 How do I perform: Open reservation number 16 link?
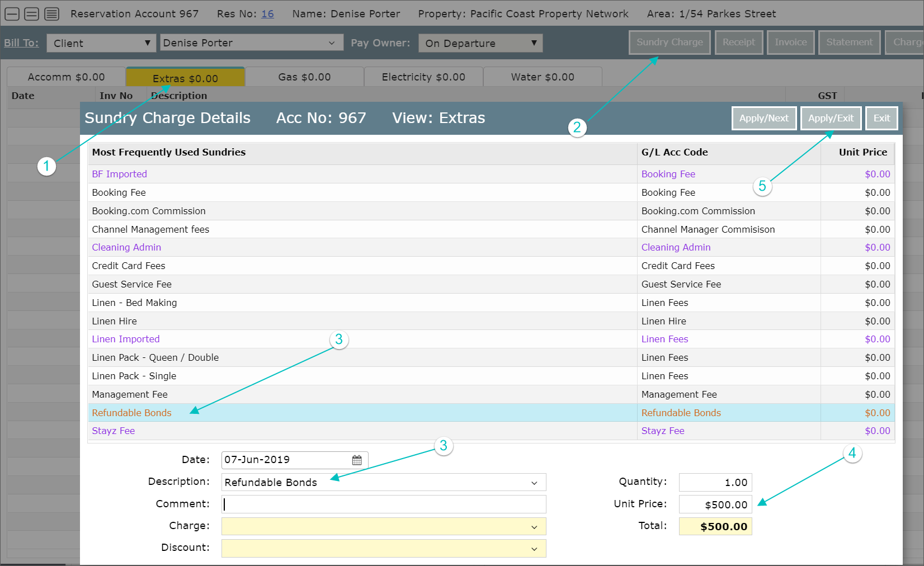tap(267, 14)
